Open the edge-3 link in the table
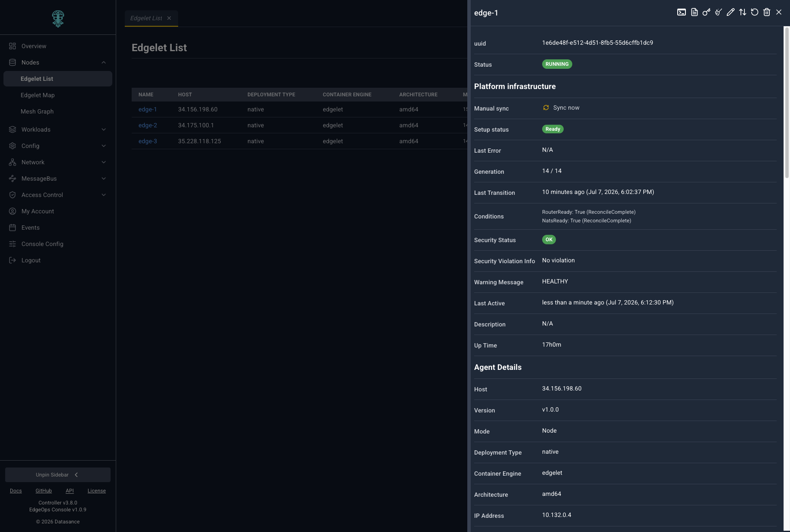Image resolution: width=790 pixels, height=532 pixels. pyautogui.click(x=148, y=141)
